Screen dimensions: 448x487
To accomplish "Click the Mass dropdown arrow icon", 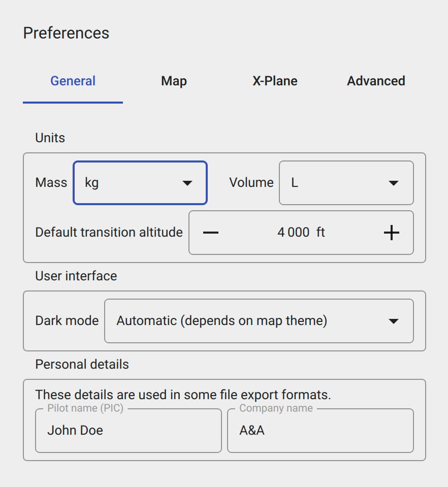I will 188,183.
